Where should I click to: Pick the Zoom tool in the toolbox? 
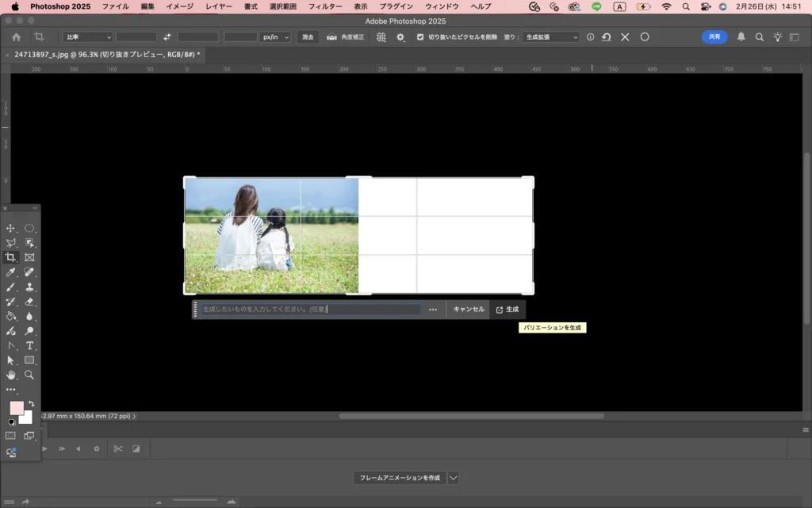pos(29,375)
